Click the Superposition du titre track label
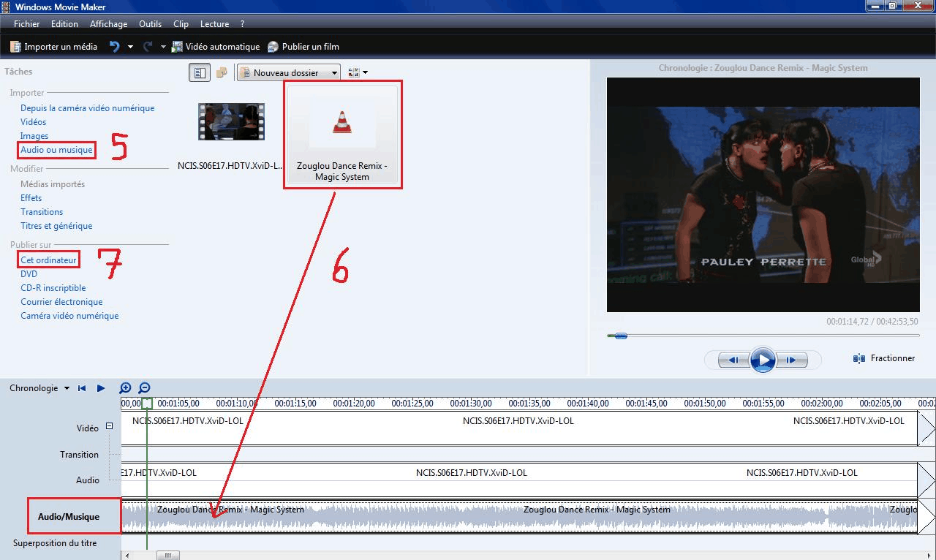The height and width of the screenshot is (560, 936). click(x=55, y=543)
